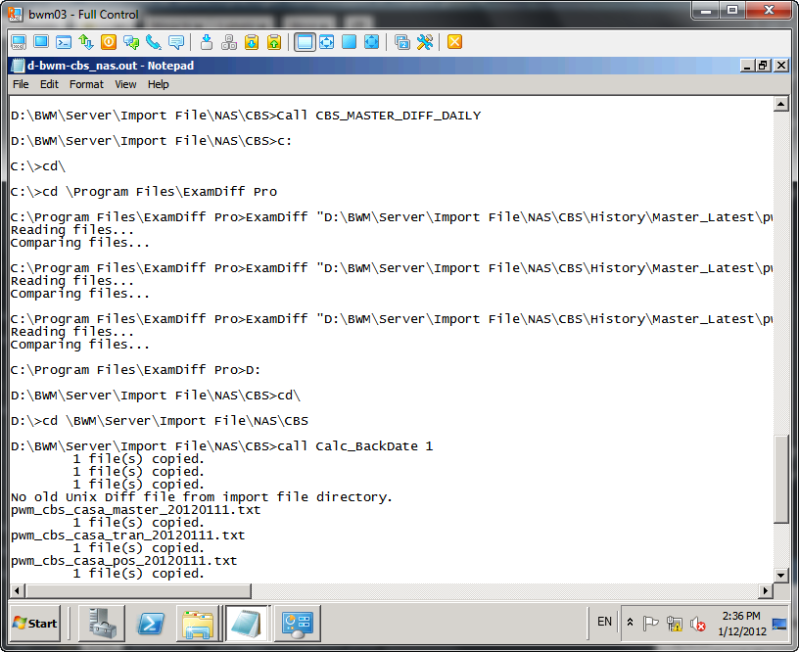Click the command prompt icon in remote toolbar
This screenshot has height=652, width=799.
click(63, 42)
